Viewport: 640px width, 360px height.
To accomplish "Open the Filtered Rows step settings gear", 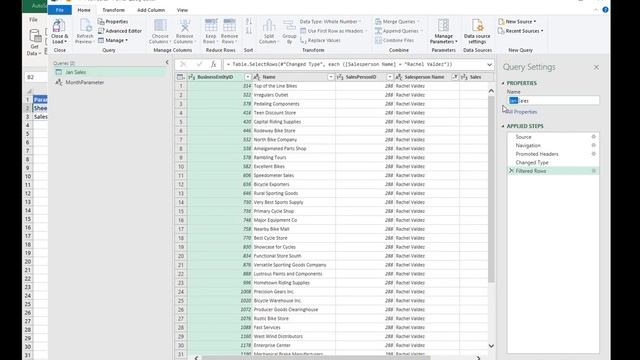I will click(593, 171).
